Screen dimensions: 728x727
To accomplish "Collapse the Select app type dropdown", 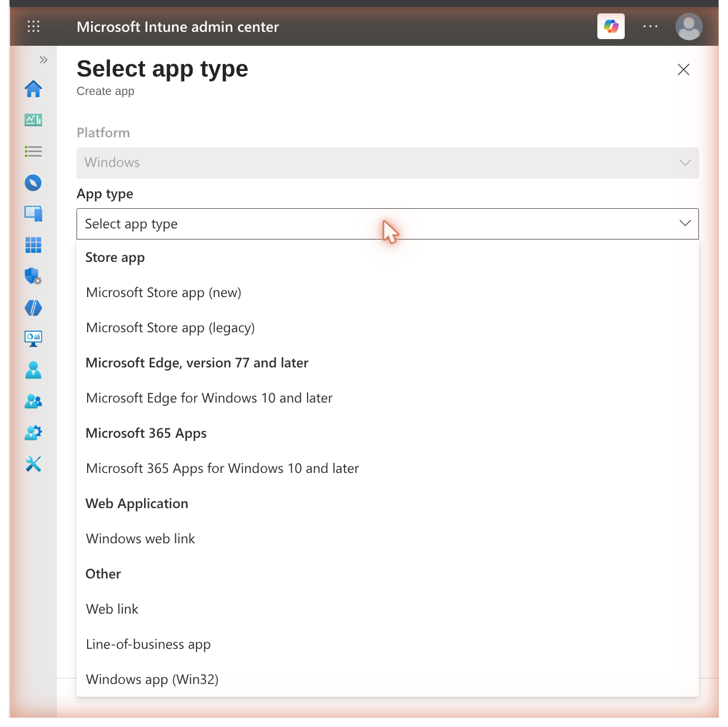I will [x=387, y=224].
